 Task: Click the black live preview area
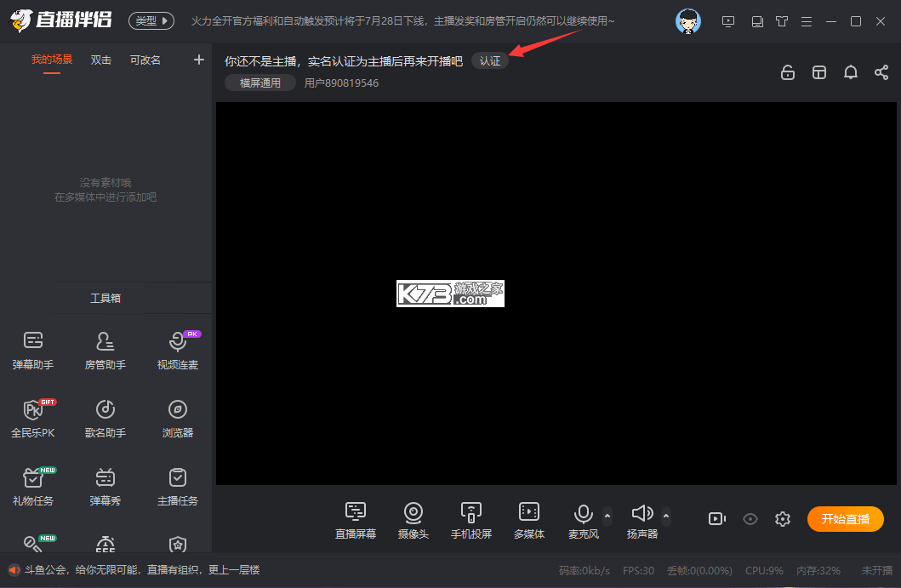pos(556,293)
